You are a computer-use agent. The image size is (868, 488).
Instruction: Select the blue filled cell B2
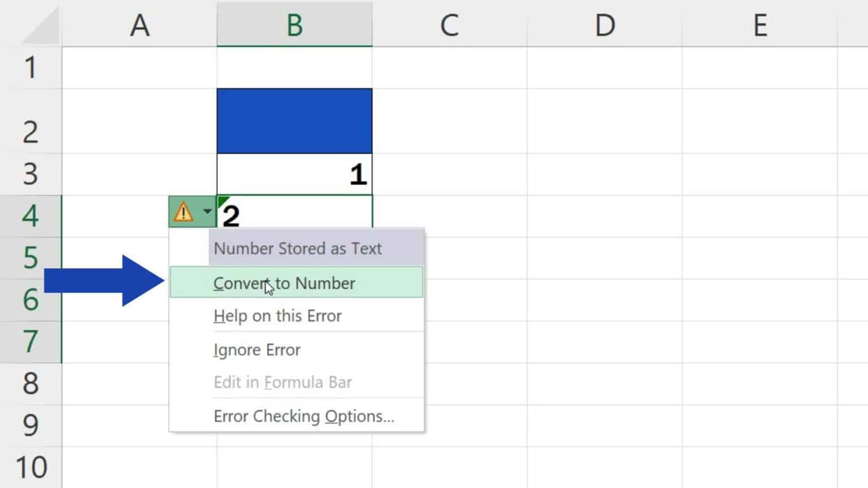[x=294, y=121]
